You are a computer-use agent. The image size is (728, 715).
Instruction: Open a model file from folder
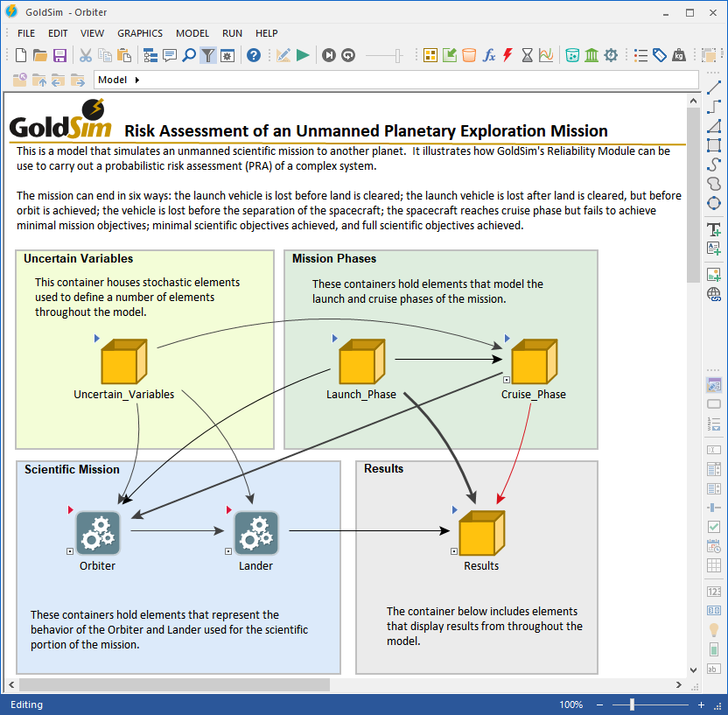coord(40,55)
